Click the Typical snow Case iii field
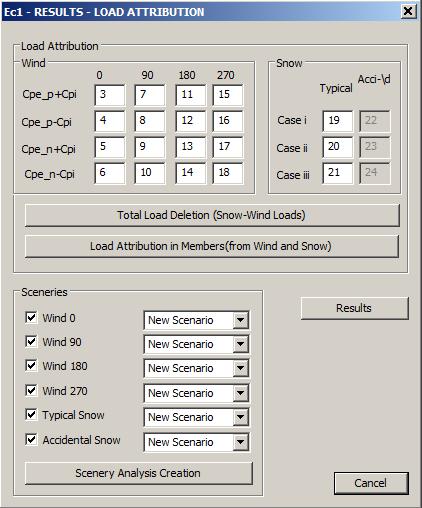Viewport: 422px width, 508px height. point(338,173)
